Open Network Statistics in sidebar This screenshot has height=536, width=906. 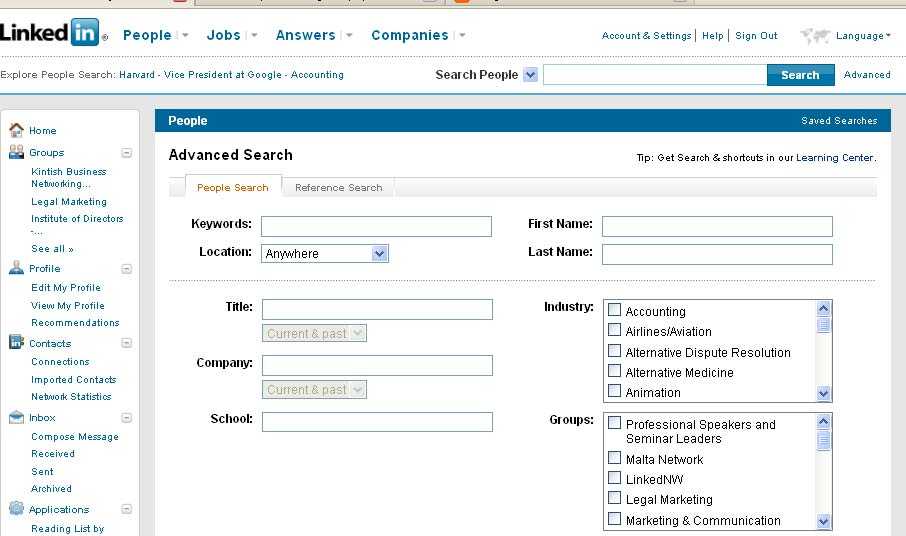point(71,397)
